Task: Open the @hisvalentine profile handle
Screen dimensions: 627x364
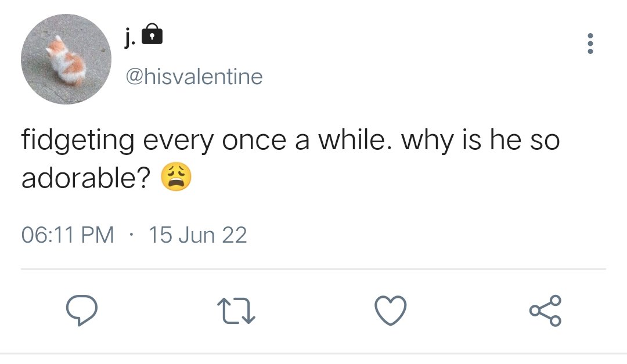Action: tap(194, 77)
